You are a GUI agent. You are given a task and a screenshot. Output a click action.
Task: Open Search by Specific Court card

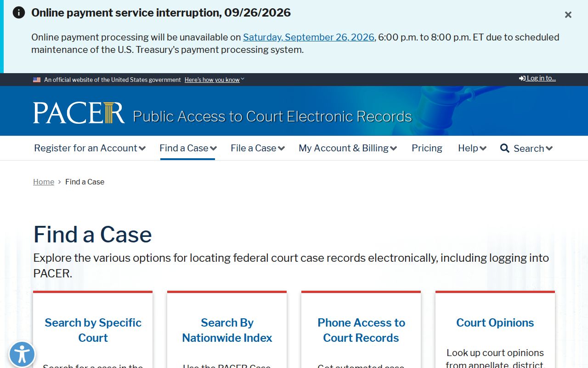pos(93,330)
